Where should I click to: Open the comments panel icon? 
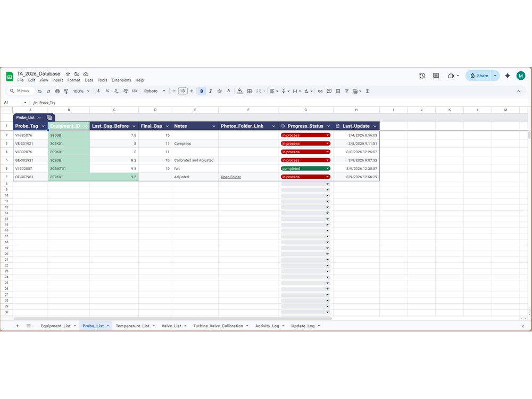[x=436, y=76]
